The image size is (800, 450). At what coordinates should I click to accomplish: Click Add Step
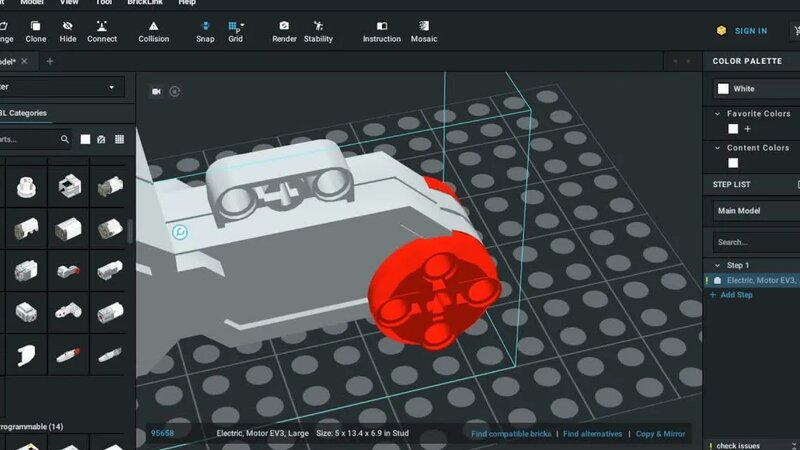(x=731, y=295)
